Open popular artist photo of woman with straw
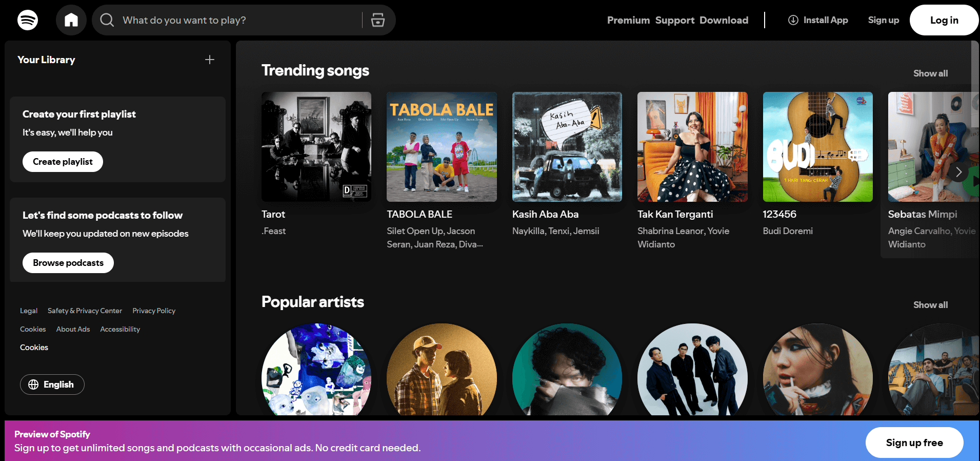The height and width of the screenshot is (461, 980). tap(817, 370)
